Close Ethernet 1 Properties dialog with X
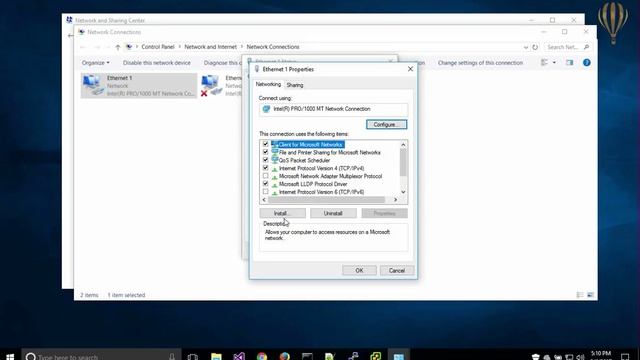Viewport: 640px width, 360px height. pos(410,69)
